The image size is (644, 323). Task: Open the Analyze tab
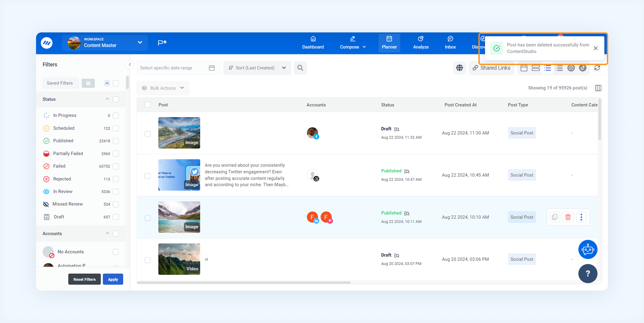tap(421, 43)
